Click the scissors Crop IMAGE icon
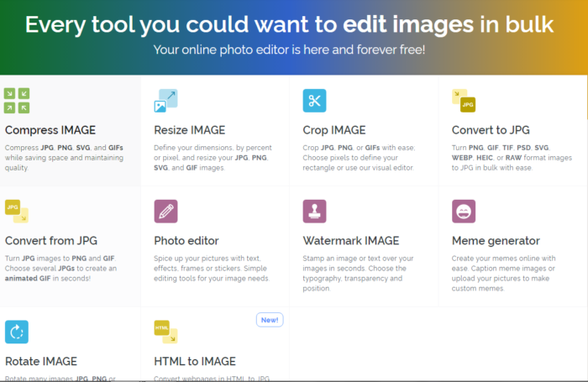 tap(314, 101)
